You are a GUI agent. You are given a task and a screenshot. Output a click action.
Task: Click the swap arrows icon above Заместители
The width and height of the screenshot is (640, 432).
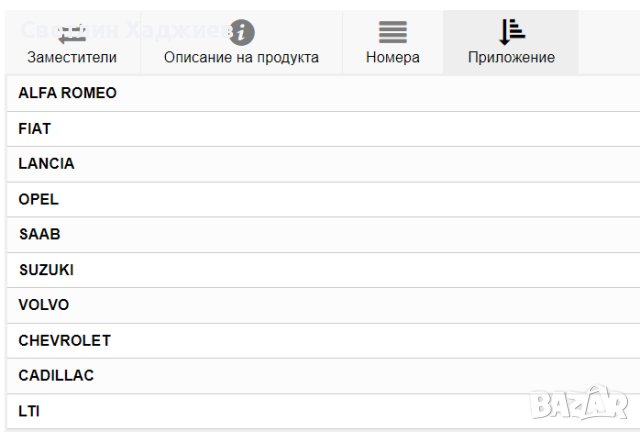[x=72, y=33]
